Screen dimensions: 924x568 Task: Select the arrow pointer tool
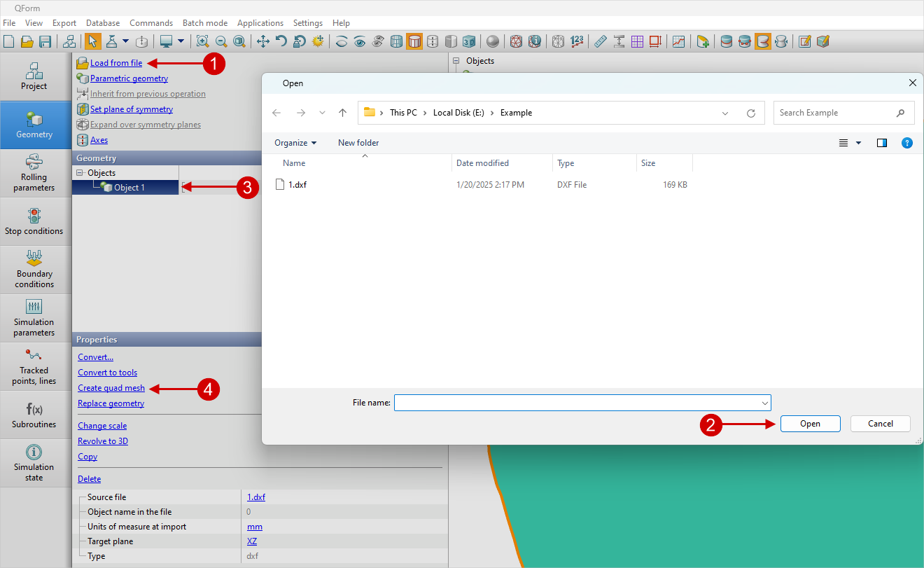pos(92,41)
